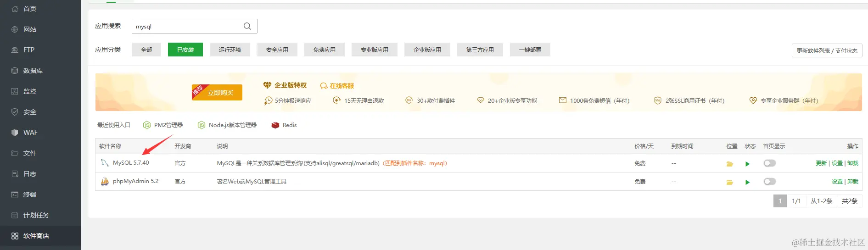Click the 软件名称 column header
Image resolution: width=868 pixels, height=250 pixels.
click(110, 146)
